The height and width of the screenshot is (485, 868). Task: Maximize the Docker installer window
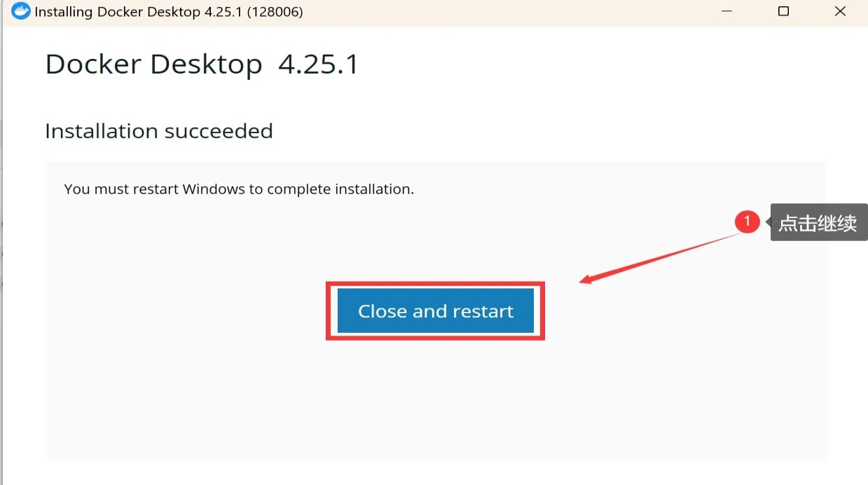(783, 11)
